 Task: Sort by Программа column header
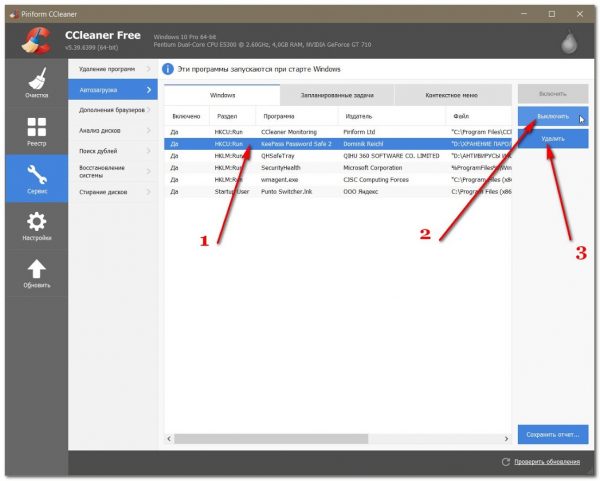[x=297, y=116]
